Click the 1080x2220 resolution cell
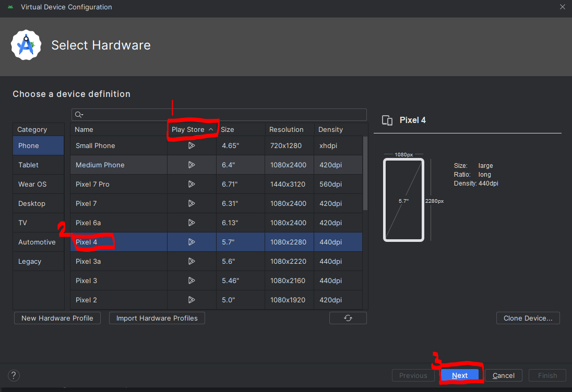 (288, 262)
